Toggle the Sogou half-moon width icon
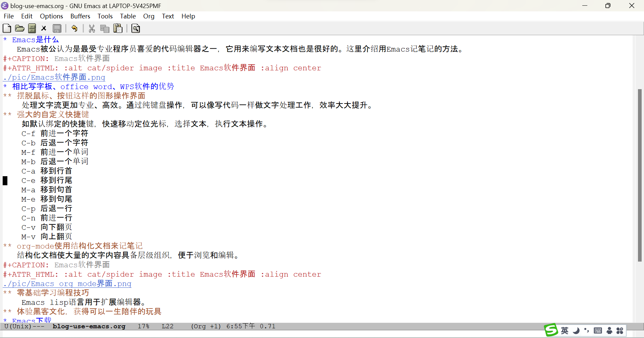Image resolution: width=644 pixels, height=338 pixels. 576,331
